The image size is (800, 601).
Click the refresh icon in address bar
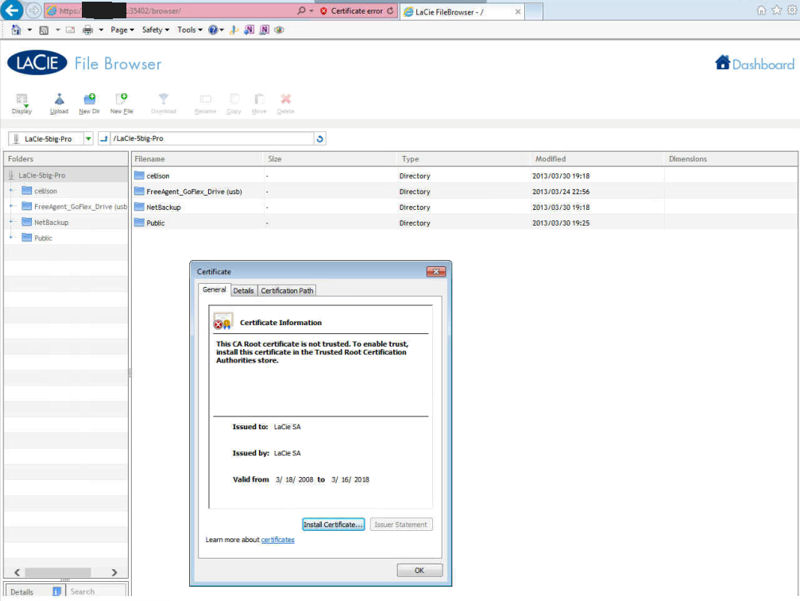click(390, 11)
